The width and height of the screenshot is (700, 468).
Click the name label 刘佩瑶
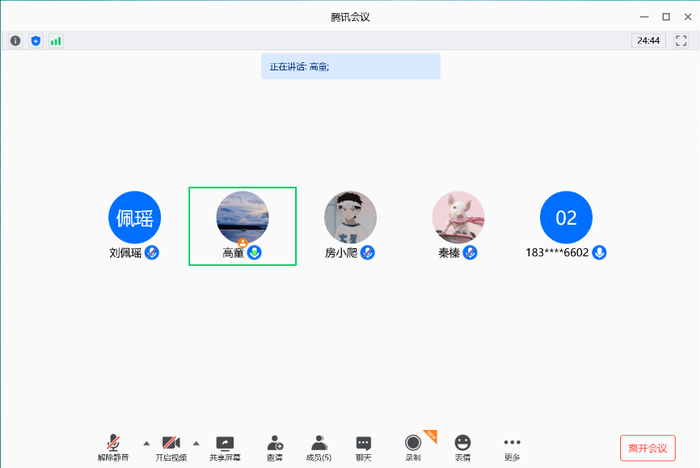[x=125, y=253]
